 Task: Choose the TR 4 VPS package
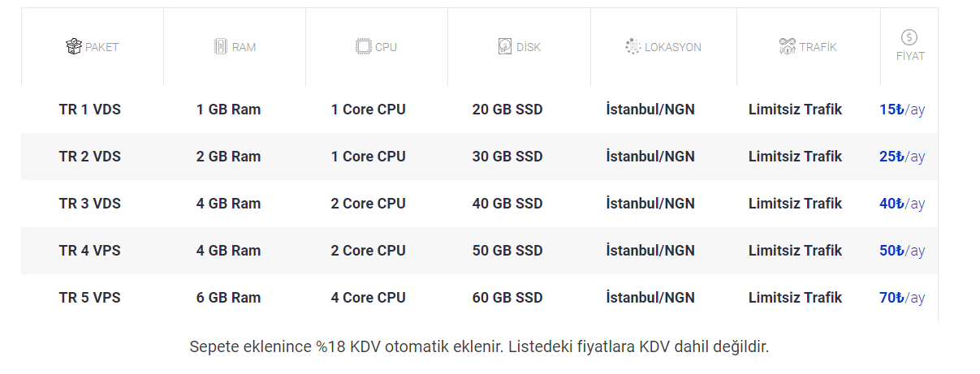point(90,251)
